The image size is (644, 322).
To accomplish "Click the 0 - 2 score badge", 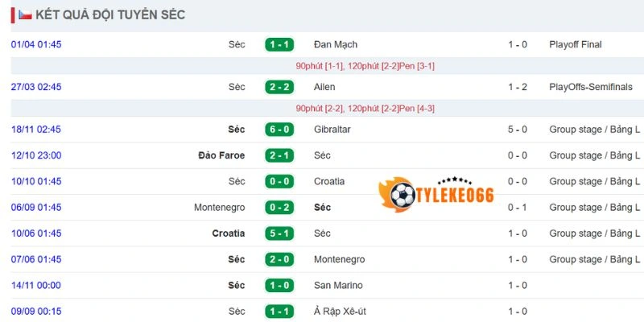I will [x=278, y=208].
